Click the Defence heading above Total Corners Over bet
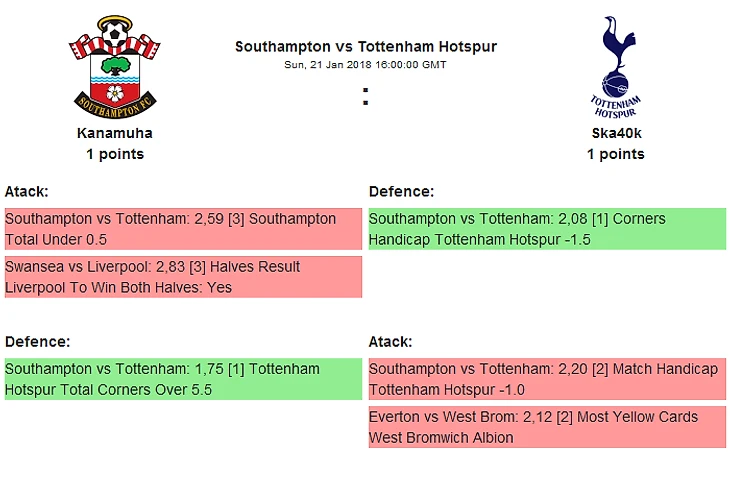Viewport: 730px width, 480px height. 37,341
